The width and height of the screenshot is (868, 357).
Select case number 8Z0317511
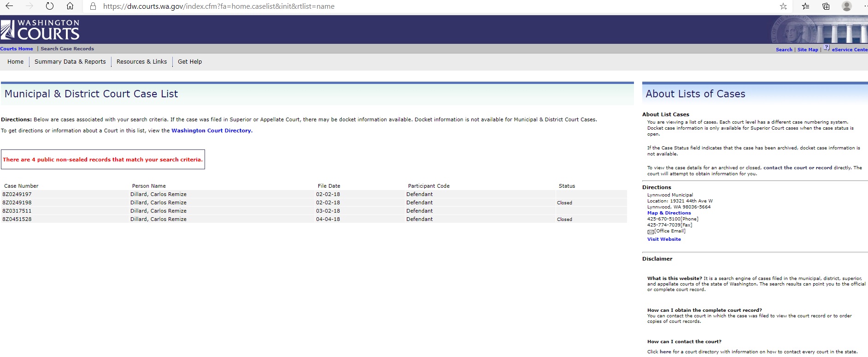click(x=17, y=211)
